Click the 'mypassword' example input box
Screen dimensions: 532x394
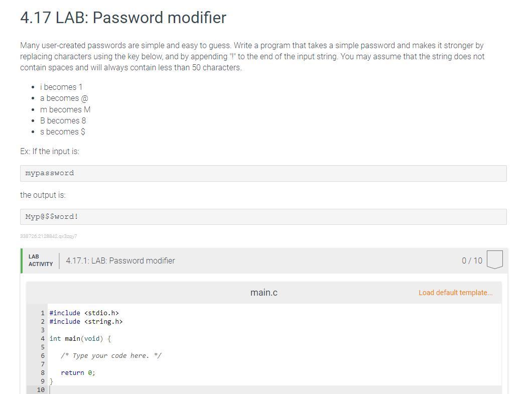tap(263, 173)
